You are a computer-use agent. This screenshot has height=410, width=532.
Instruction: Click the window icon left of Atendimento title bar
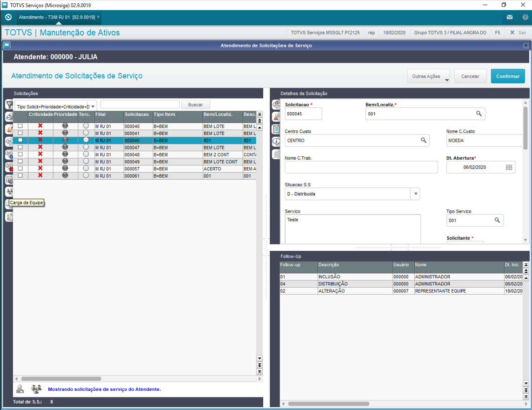7,45
